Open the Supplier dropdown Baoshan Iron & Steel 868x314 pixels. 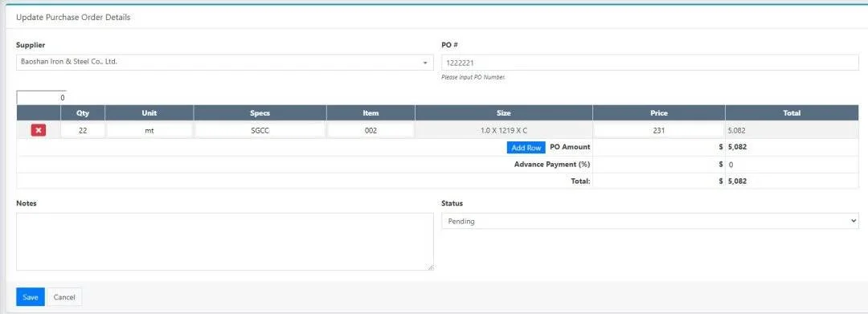coord(225,63)
